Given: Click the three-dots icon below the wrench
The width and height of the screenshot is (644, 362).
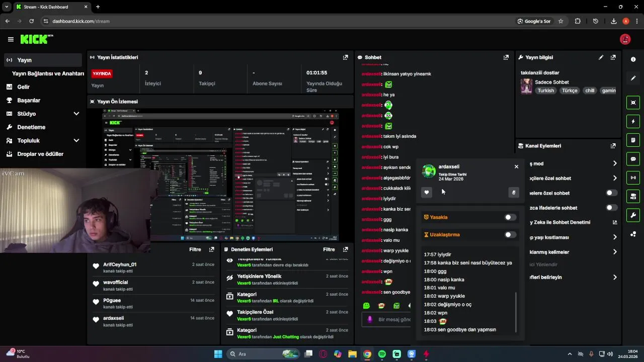Looking at the screenshot, I should click(x=633, y=234).
